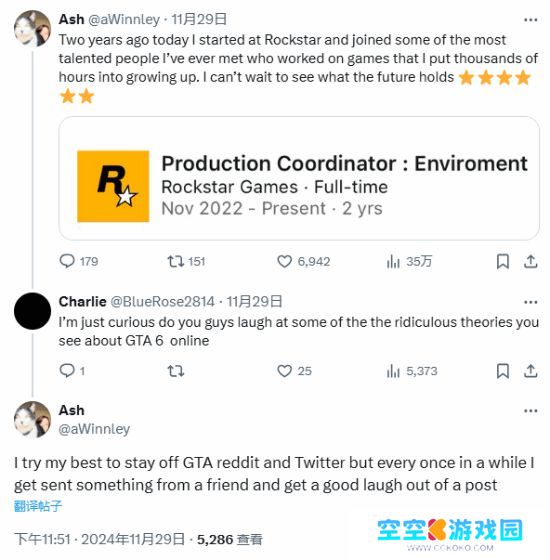Like Charlie's tweet with 25 likes
The image size is (550, 560).
[294, 371]
